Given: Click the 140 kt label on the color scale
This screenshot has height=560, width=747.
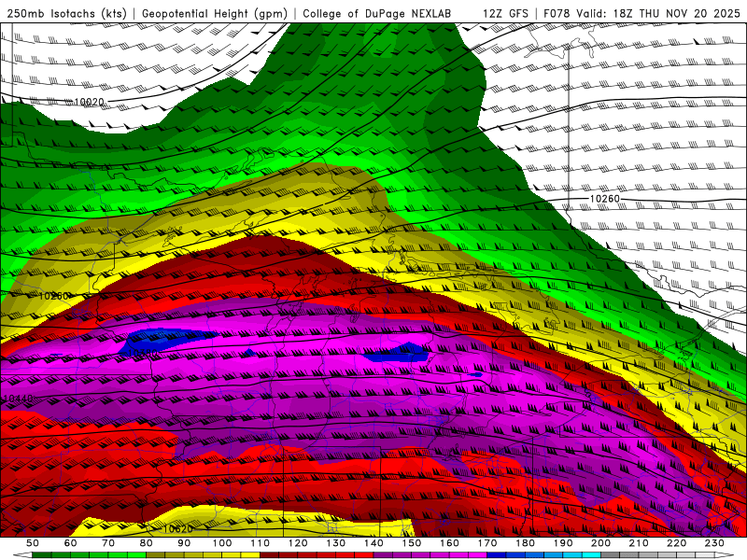Looking at the screenshot, I should (373, 543).
